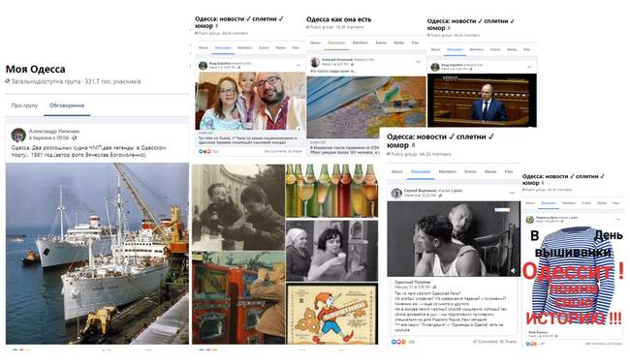Open Media tab above Сергей Верченко's post
630x364 pixels.
click(x=490, y=171)
